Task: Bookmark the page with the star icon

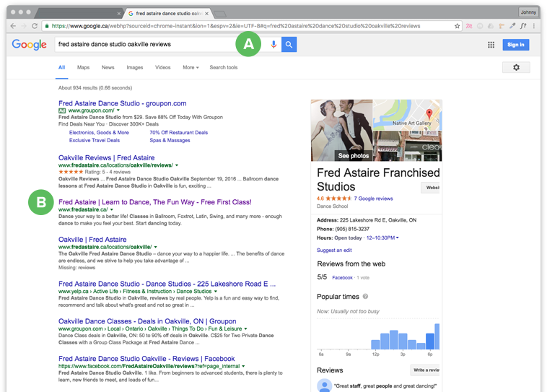Action: (x=457, y=26)
